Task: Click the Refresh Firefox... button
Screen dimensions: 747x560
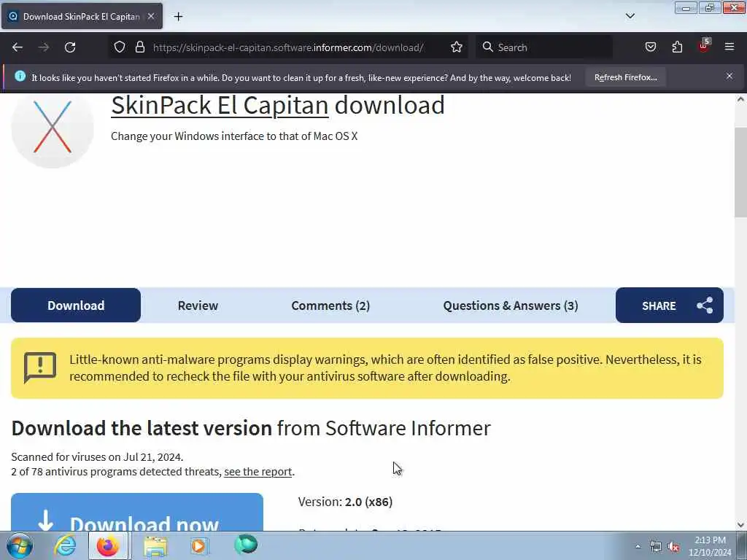Action: click(625, 77)
